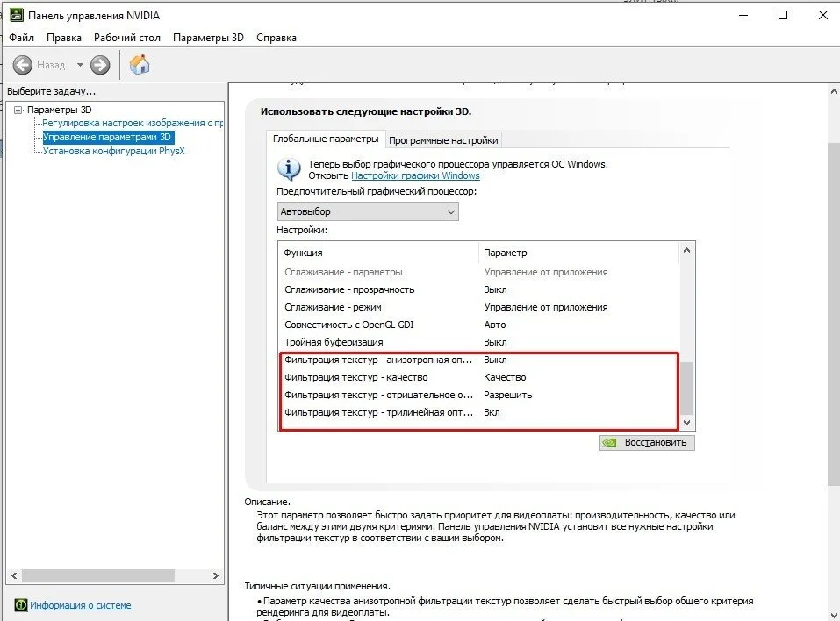Image resolution: width=840 pixels, height=621 pixels.
Task: Open the Параметры 3D menu
Action: (208, 38)
